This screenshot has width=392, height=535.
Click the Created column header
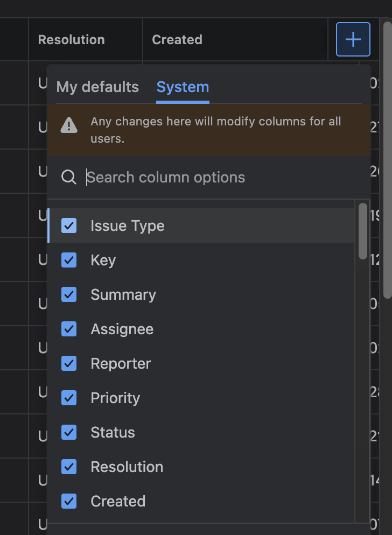click(x=177, y=40)
